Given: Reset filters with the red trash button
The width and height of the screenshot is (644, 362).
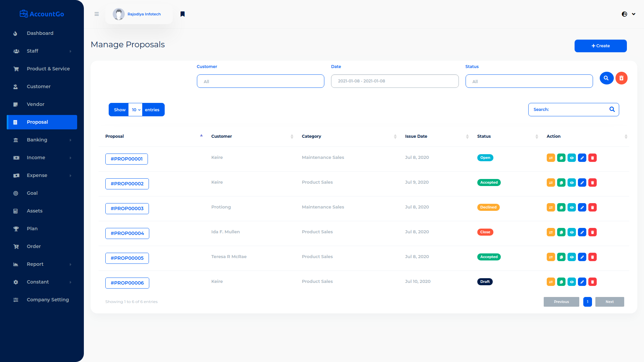Looking at the screenshot, I should [621, 78].
